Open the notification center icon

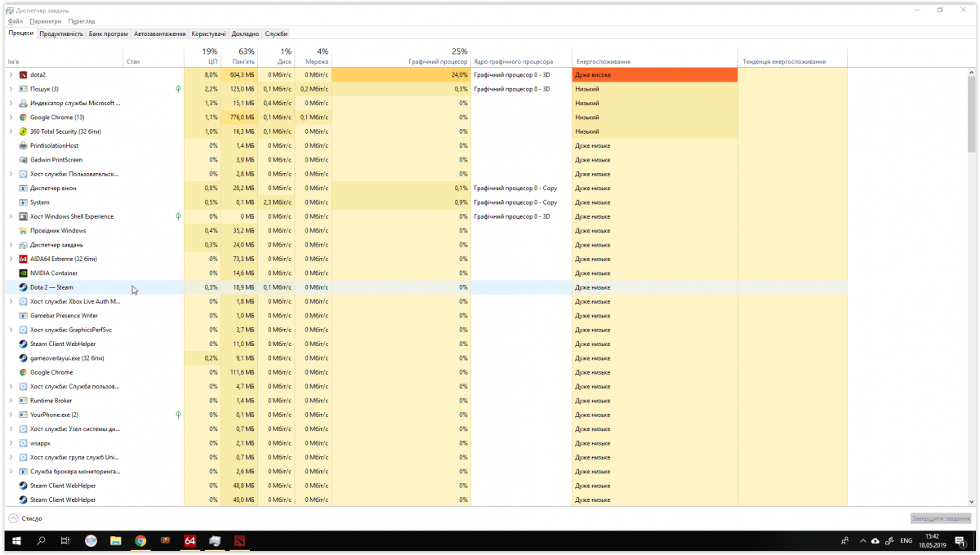tap(960, 540)
